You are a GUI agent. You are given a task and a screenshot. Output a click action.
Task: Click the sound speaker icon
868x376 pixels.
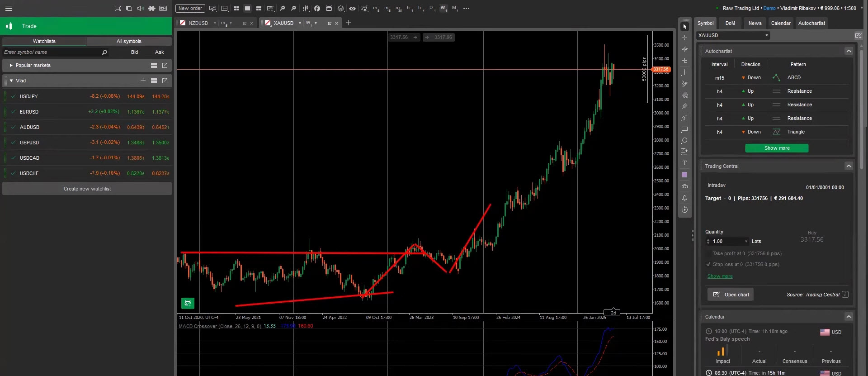click(140, 8)
